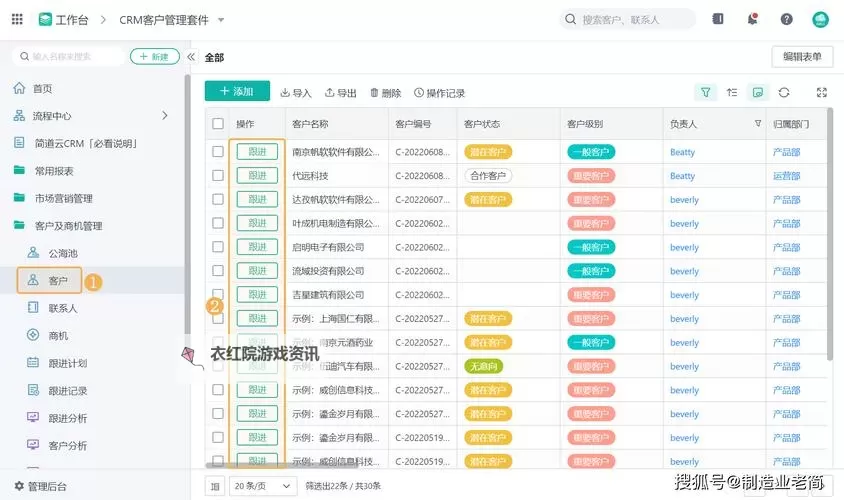Click 导入 import in toolbar

(x=296, y=93)
